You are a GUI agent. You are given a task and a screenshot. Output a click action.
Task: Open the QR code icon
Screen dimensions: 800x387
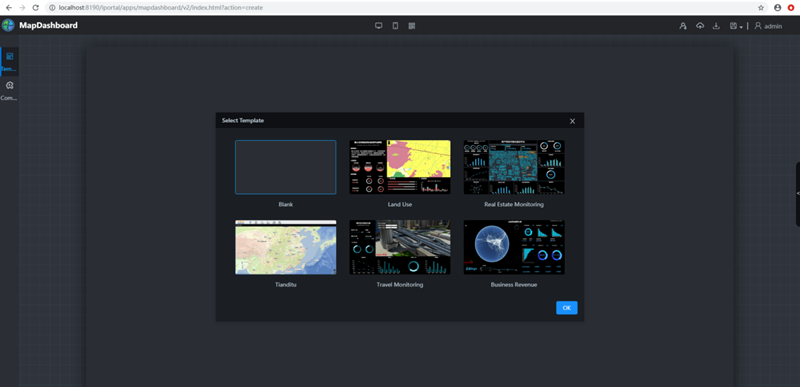[x=412, y=26]
